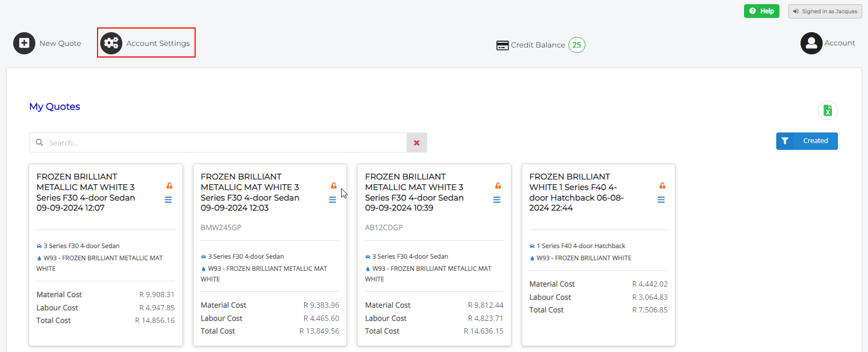This screenshot has height=352, width=868.
Task: Open the F40 4-door Hatchback quote title
Action: click(576, 192)
